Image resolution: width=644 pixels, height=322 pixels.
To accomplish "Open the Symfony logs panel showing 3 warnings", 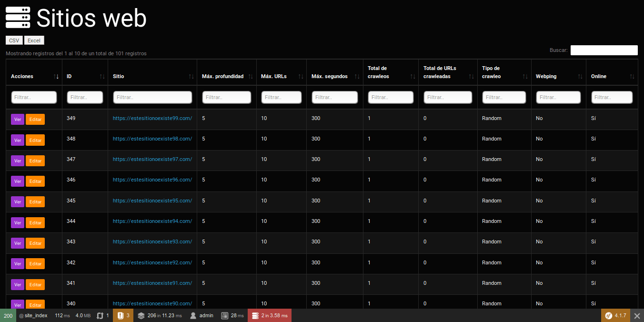I will [123, 315].
